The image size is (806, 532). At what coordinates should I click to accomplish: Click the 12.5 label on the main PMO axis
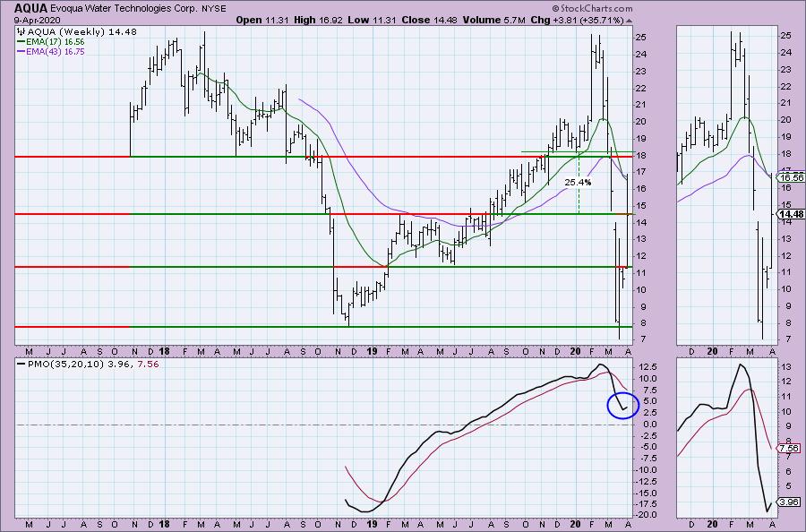click(x=647, y=367)
